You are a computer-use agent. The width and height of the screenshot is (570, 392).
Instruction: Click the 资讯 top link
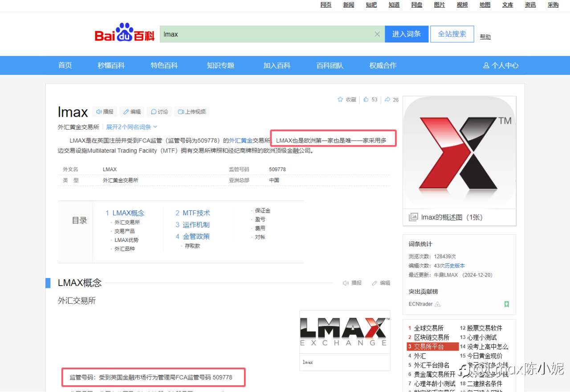pos(530,5)
